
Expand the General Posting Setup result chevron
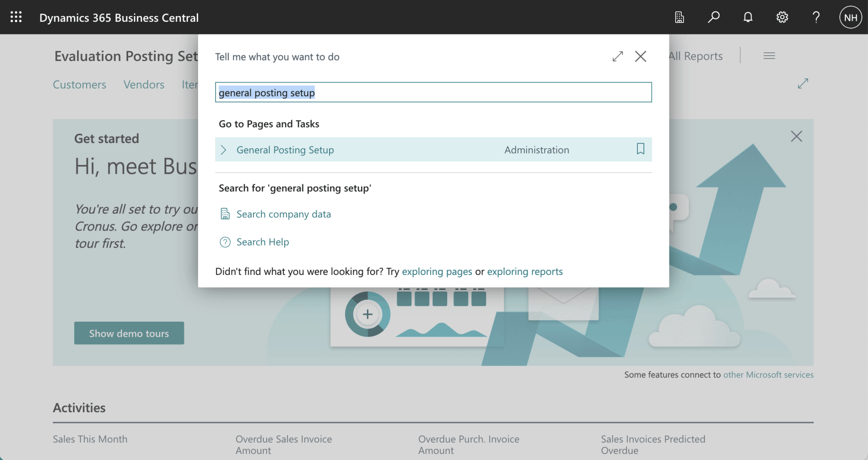224,150
